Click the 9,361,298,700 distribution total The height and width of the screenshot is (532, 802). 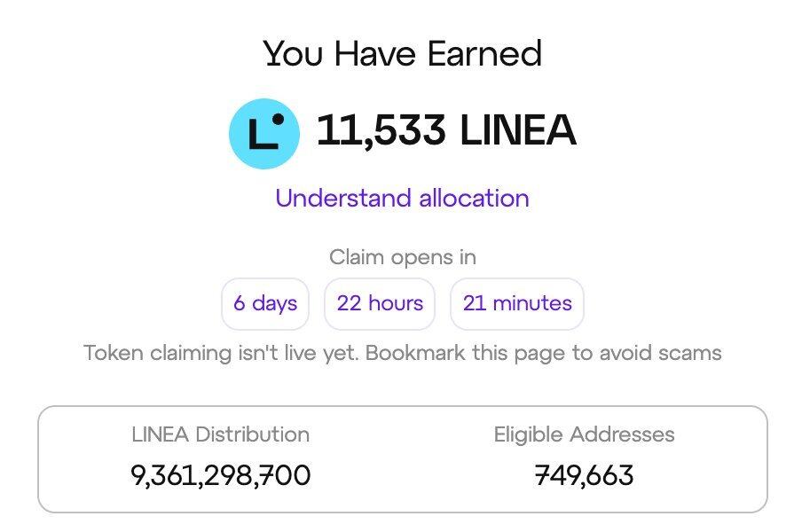[x=220, y=475]
